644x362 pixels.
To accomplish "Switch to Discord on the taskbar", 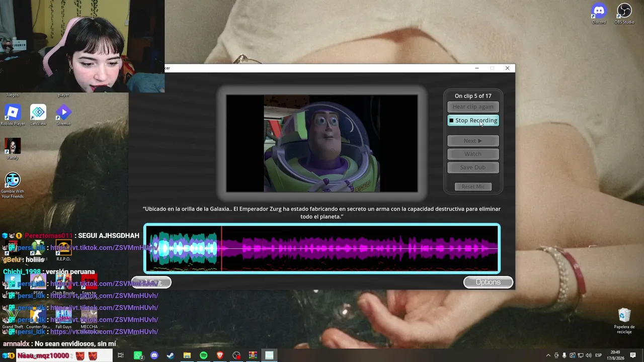I will [154, 355].
